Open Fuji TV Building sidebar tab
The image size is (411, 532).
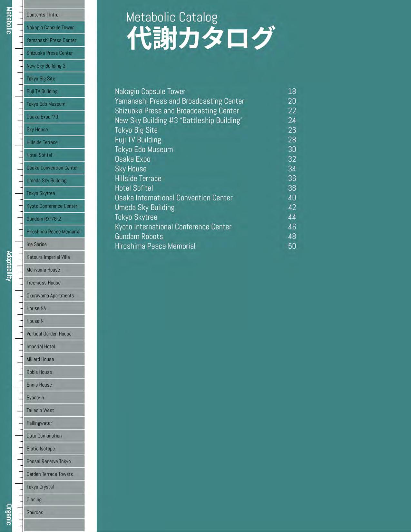tap(54, 91)
